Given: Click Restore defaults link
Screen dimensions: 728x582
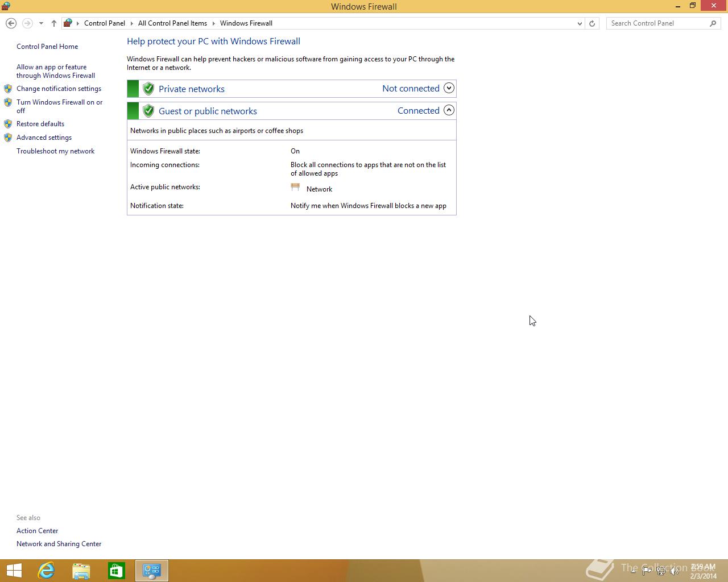Looking at the screenshot, I should (x=40, y=124).
